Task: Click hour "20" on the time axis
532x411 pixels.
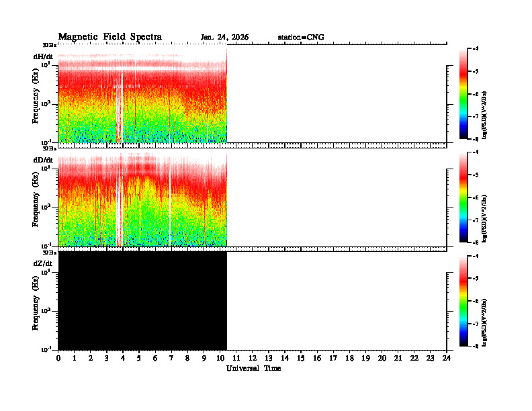Action: click(382, 359)
